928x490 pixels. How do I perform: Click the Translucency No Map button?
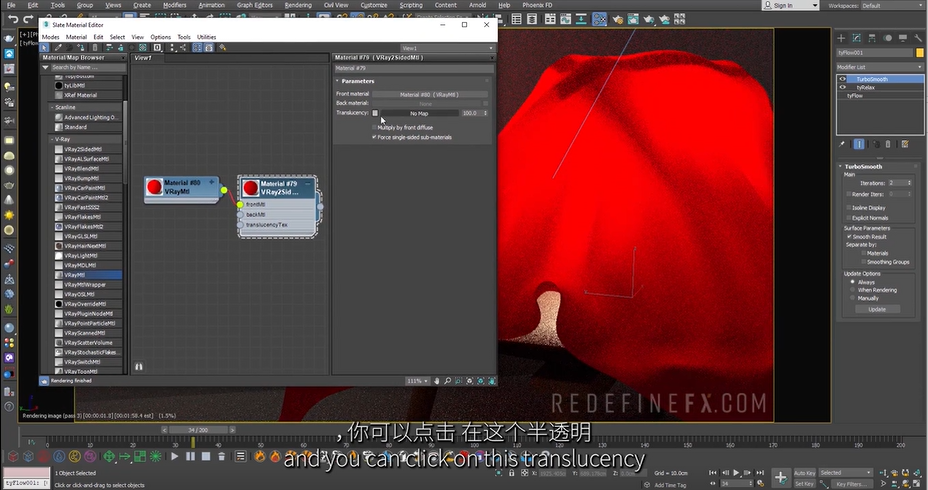click(x=419, y=113)
